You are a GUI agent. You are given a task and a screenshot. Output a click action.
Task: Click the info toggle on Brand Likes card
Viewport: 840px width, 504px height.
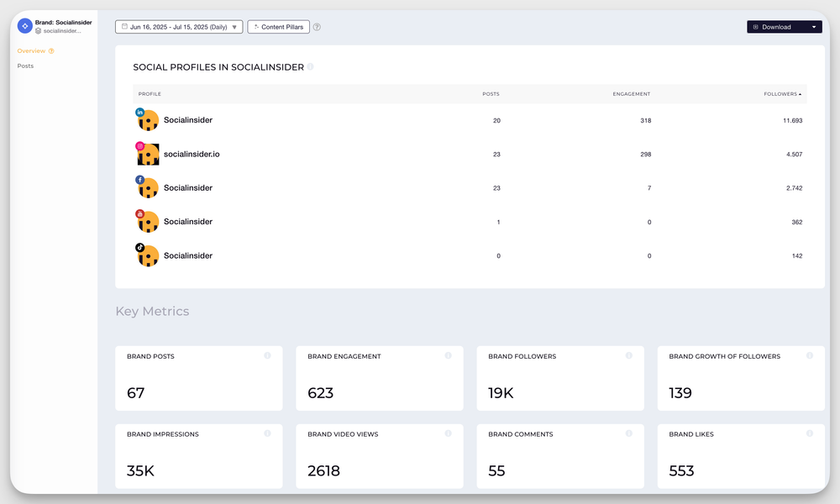point(809,434)
